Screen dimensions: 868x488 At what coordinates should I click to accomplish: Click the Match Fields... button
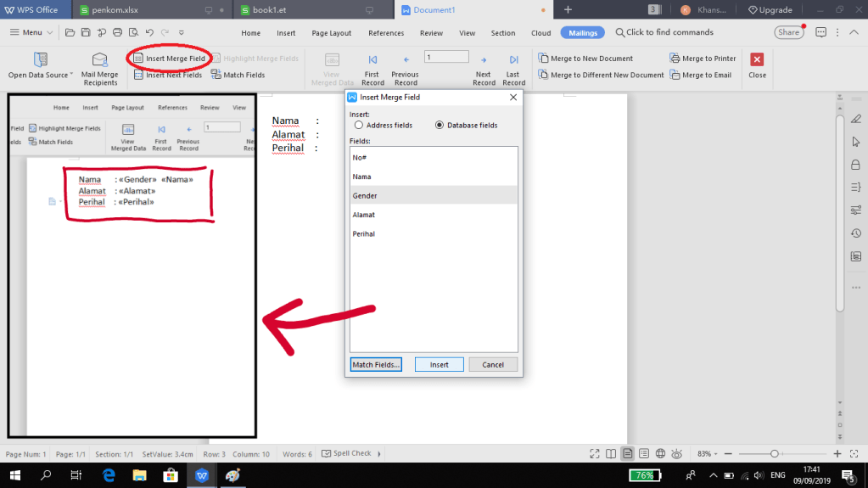coord(375,364)
